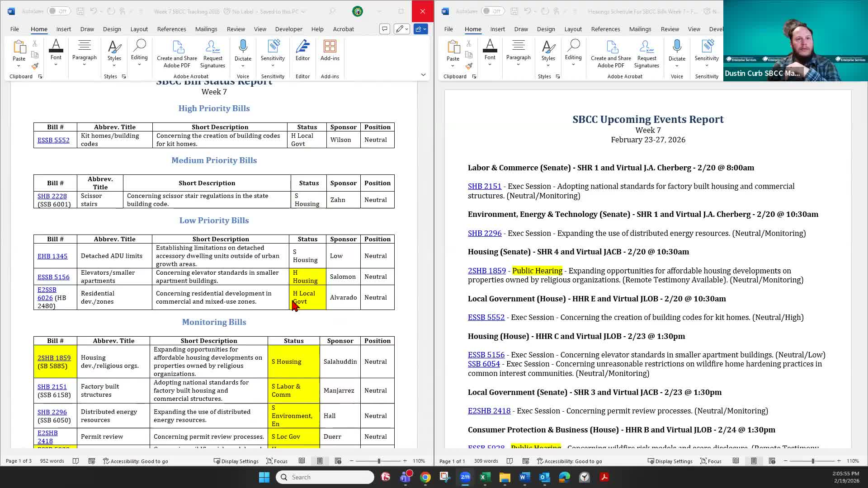Open ESSB 5552 link in High Priority table
This screenshot has height=488, width=868.
pyautogui.click(x=53, y=140)
